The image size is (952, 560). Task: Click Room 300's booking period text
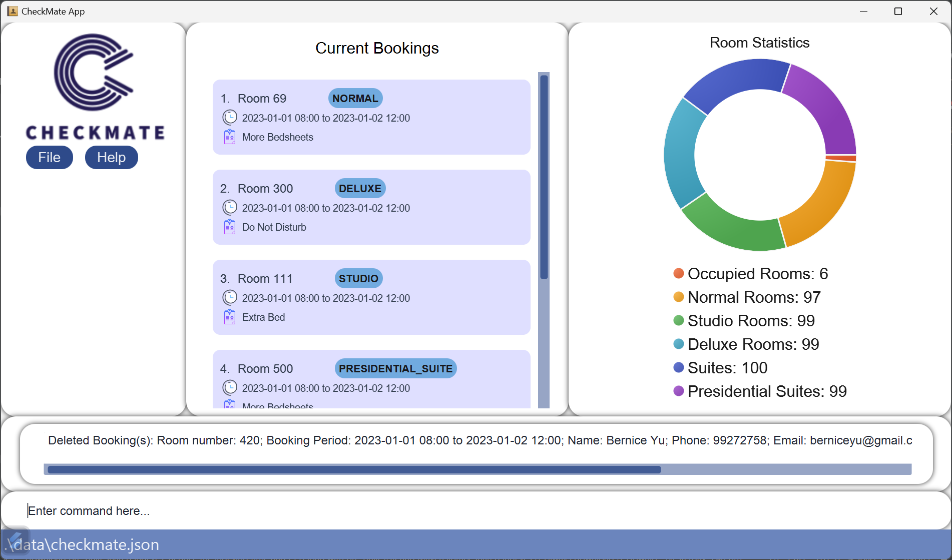pyautogui.click(x=326, y=208)
